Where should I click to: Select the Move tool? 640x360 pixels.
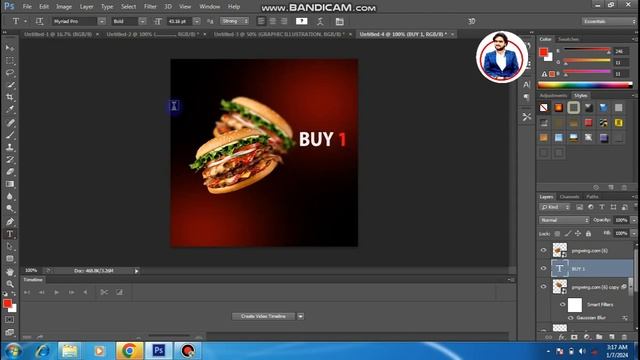coord(10,48)
